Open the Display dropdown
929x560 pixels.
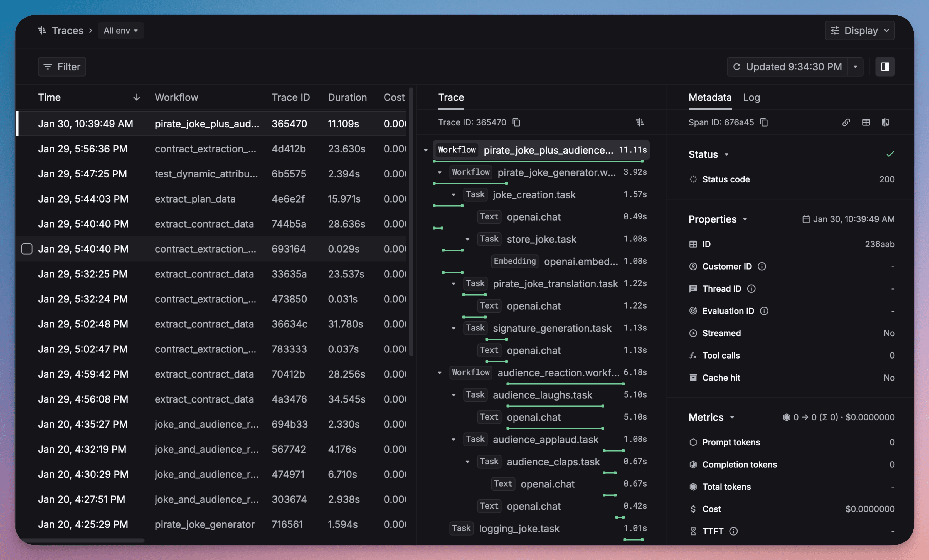[x=860, y=30]
